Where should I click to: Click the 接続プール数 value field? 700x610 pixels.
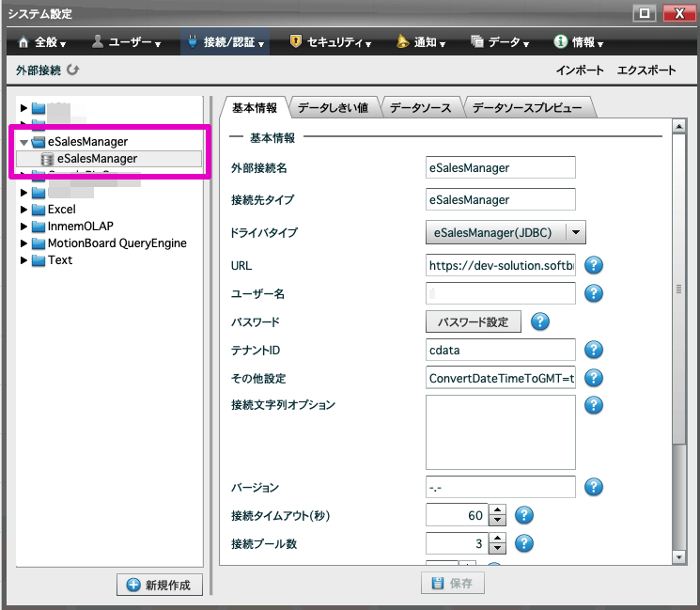(458, 543)
